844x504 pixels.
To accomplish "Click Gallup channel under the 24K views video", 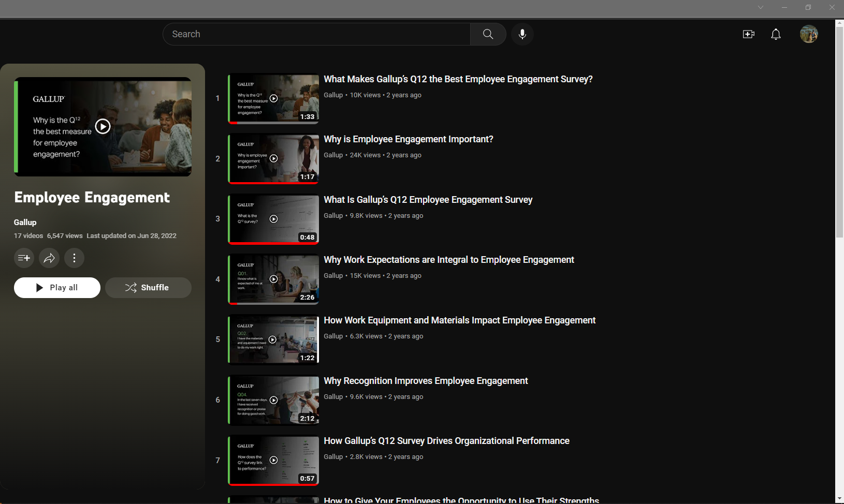I will point(333,155).
